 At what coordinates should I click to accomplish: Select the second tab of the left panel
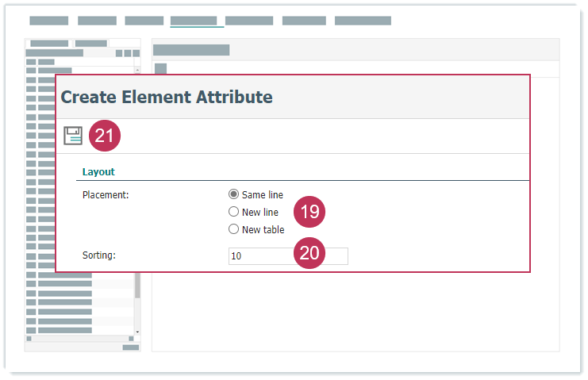(91, 43)
